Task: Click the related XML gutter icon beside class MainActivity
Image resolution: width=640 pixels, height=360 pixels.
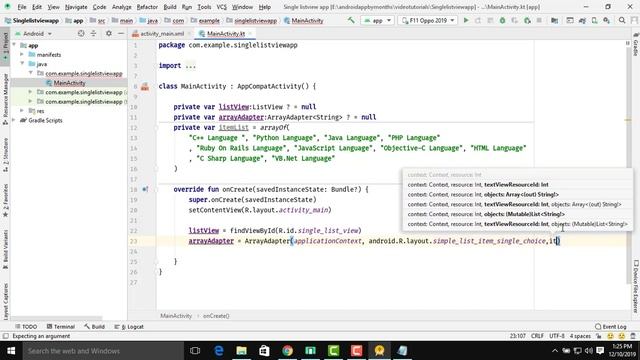Action: [x=145, y=87]
